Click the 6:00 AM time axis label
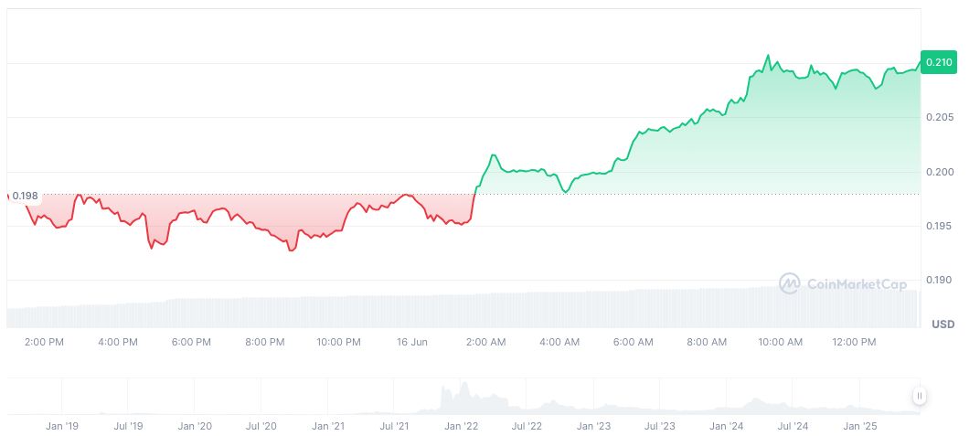Screen dimensions: 980x436 click(x=634, y=342)
